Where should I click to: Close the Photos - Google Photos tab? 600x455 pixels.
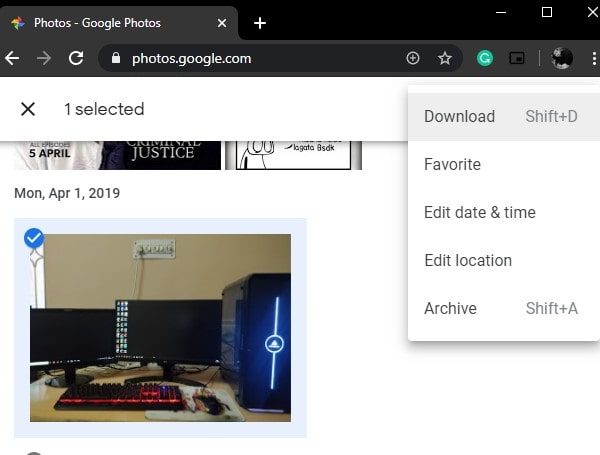pyautogui.click(x=222, y=23)
